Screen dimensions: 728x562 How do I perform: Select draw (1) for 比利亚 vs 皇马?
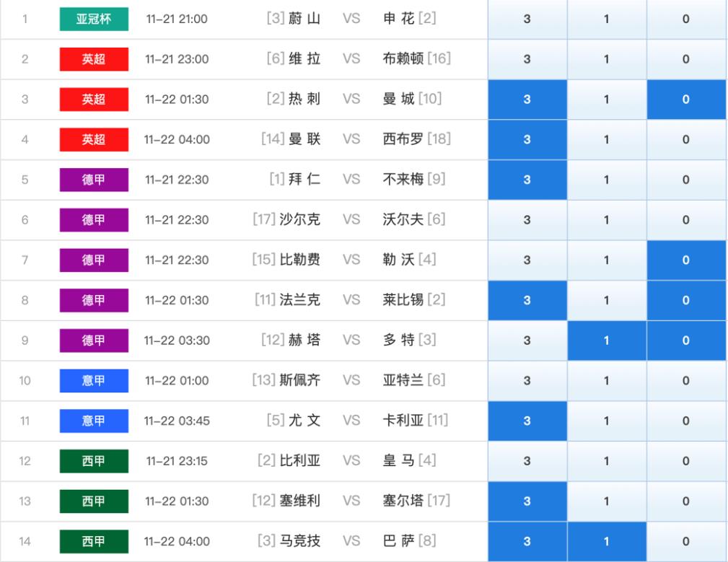[607, 461]
